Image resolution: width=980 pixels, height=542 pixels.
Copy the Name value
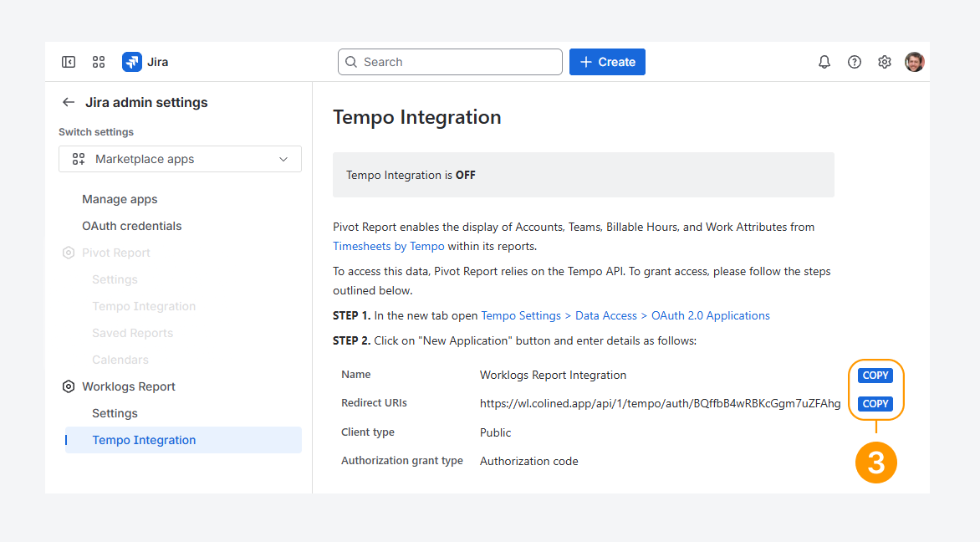[x=875, y=375]
